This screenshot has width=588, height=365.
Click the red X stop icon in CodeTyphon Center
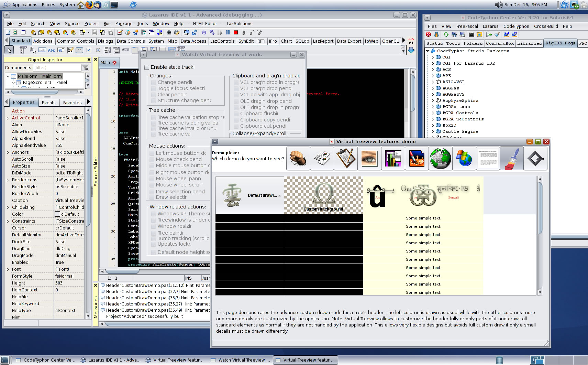428,34
